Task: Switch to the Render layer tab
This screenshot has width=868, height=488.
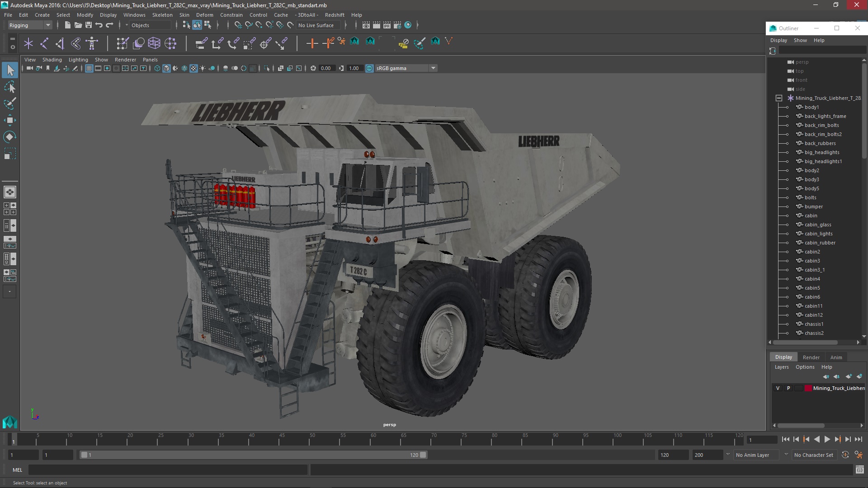Action: (811, 357)
